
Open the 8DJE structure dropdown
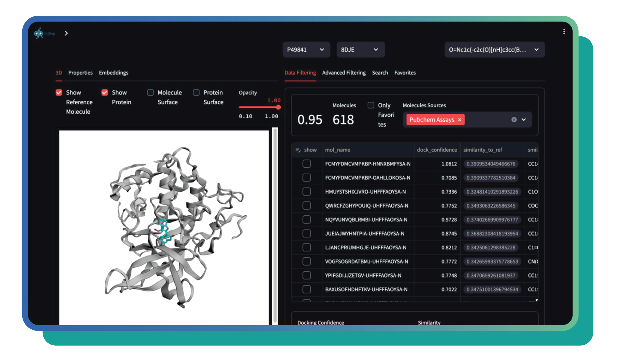(360, 50)
